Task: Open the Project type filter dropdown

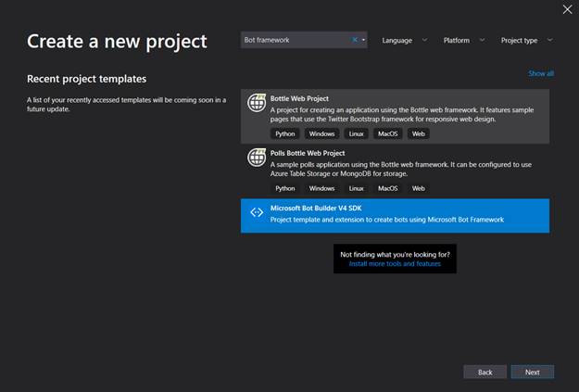Action: (x=526, y=40)
